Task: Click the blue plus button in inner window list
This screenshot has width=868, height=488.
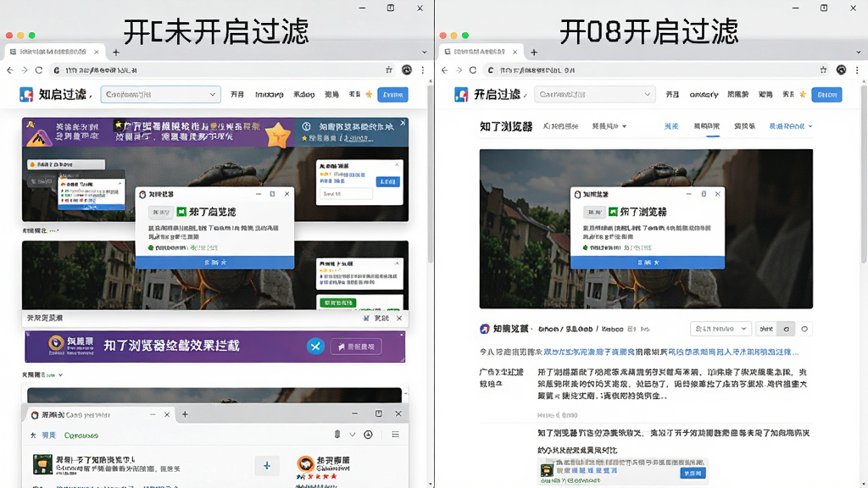Action: [x=266, y=466]
